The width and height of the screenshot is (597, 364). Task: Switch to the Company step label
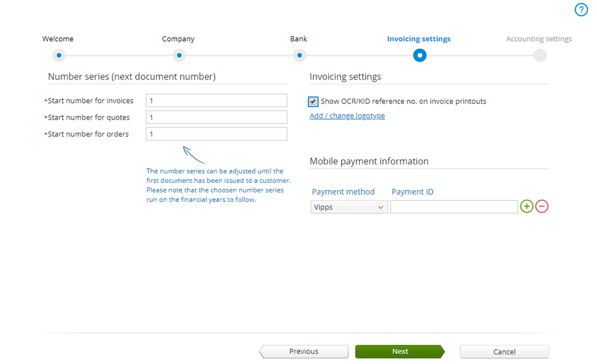178,39
